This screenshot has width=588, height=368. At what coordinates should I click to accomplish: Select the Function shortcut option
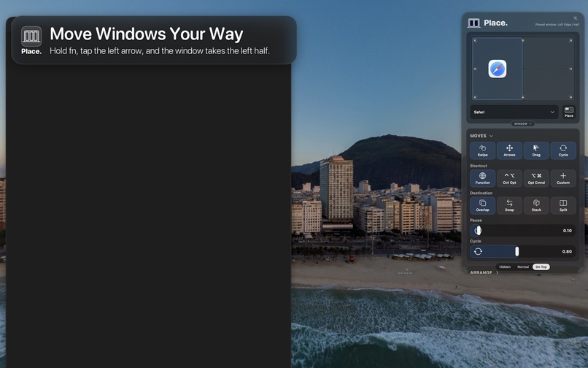point(483,178)
